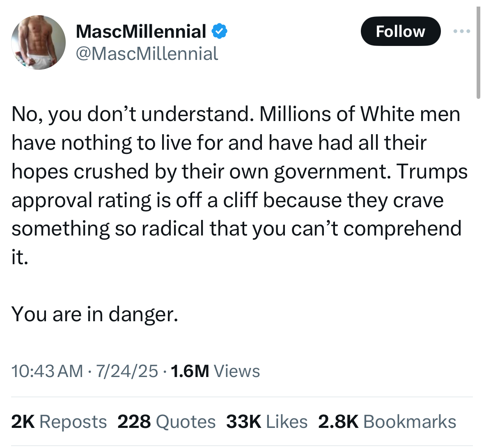Screen dimensions: 484x448
Task: Click the 'Reposts' label text
Action: (73, 421)
